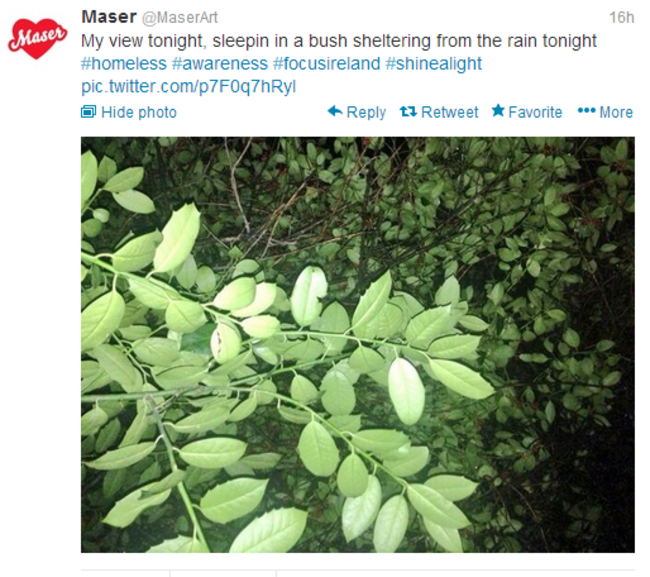
Task: Click the Maser heart logo avatar
Action: tap(38, 39)
